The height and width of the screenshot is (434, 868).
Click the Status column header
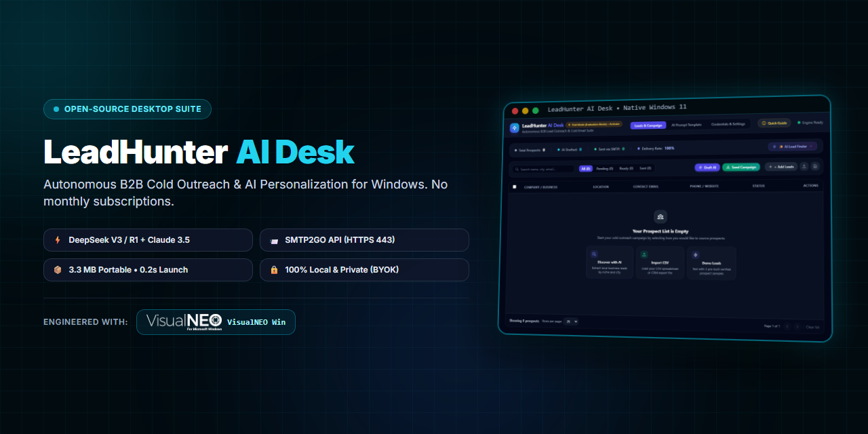[x=758, y=186]
